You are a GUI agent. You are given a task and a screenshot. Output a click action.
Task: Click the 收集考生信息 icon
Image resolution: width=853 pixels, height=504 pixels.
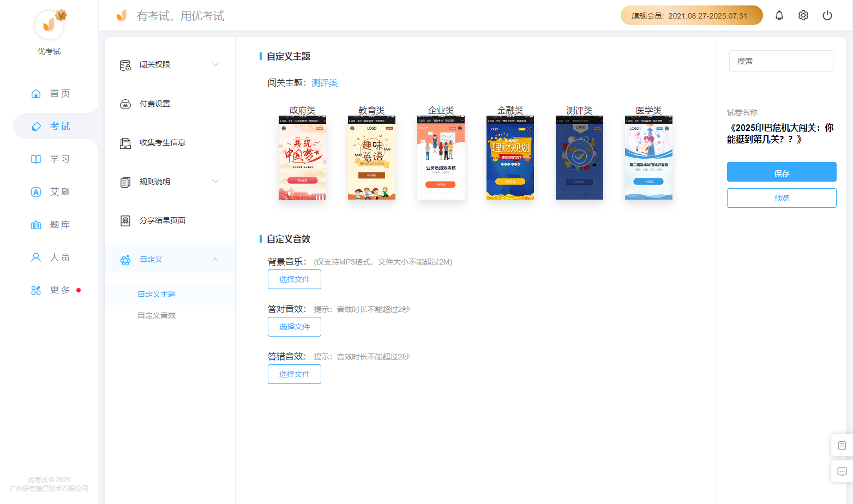click(x=125, y=143)
